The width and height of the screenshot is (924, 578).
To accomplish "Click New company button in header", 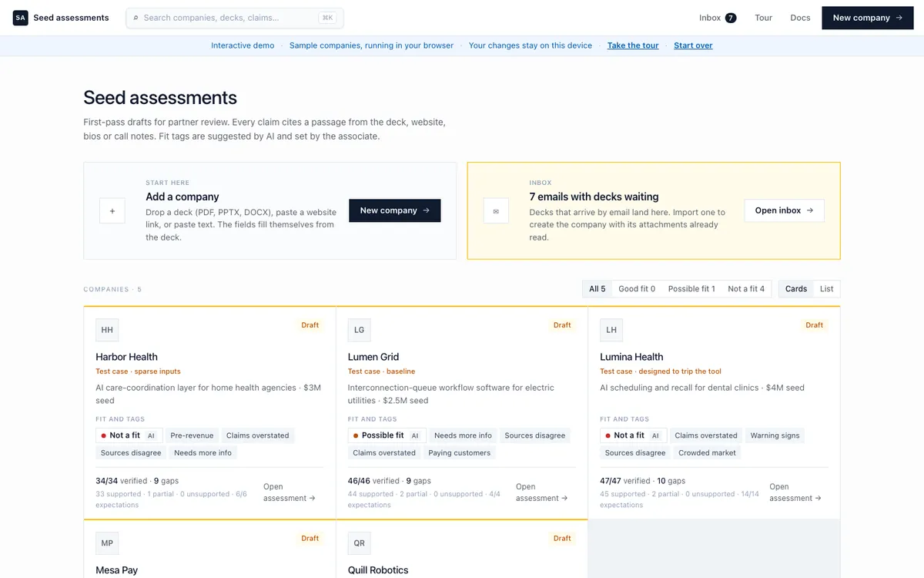I will pos(868,18).
